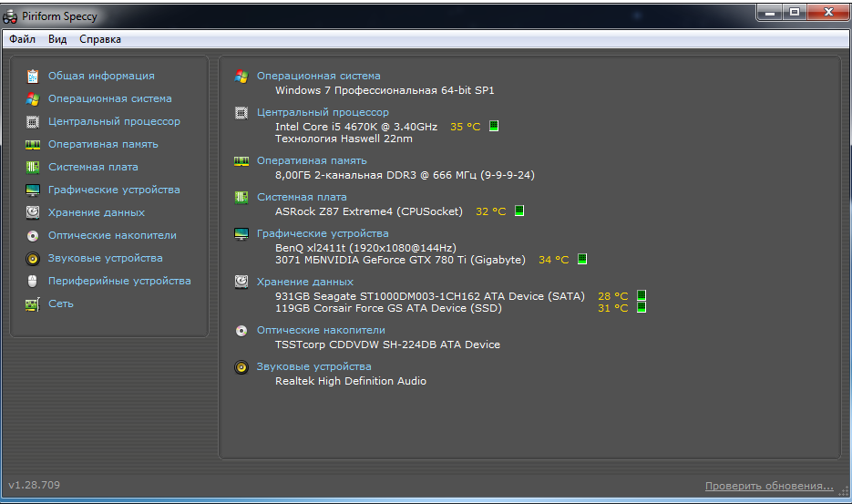The height and width of the screenshot is (504, 852).
Task: Click the monitor icon beside sidebar Графические устройства
Action: coord(33,190)
